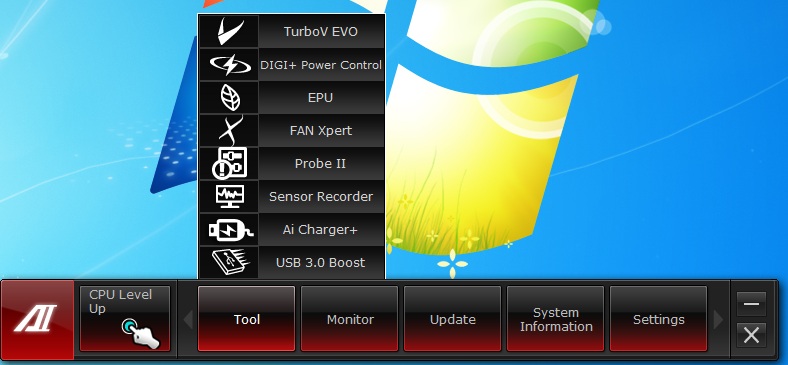Viewport: 788px width, 365px height.
Task: Click the System Information button
Action: tap(555, 319)
